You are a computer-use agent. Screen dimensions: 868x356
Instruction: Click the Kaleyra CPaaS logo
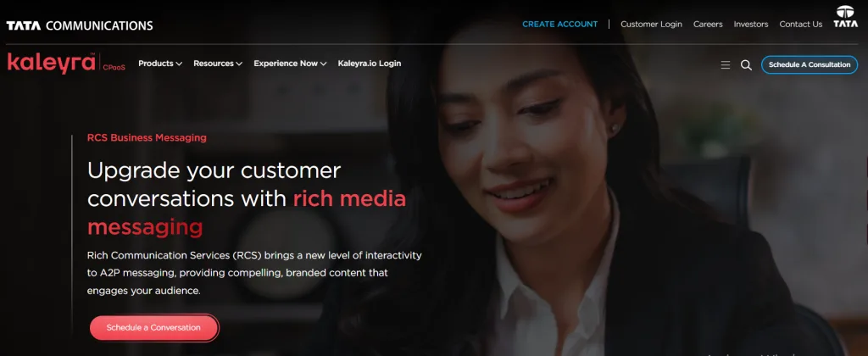click(x=66, y=63)
